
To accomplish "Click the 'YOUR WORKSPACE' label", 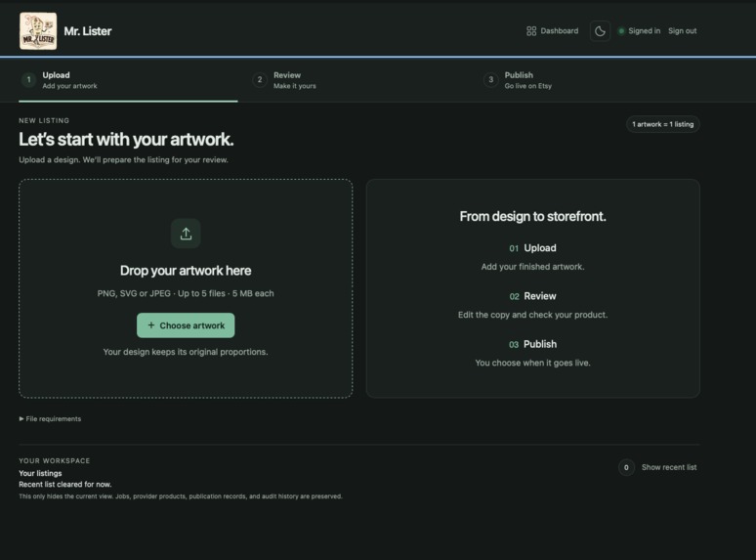I will tap(55, 460).
